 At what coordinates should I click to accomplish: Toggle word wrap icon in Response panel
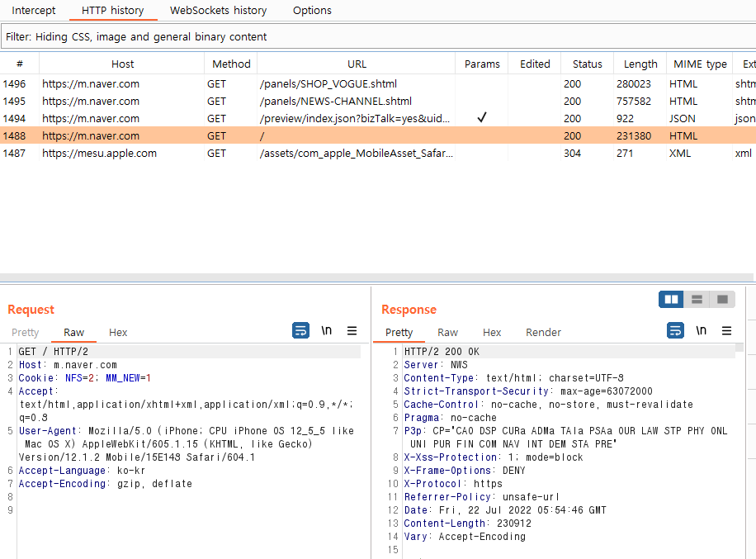(675, 330)
